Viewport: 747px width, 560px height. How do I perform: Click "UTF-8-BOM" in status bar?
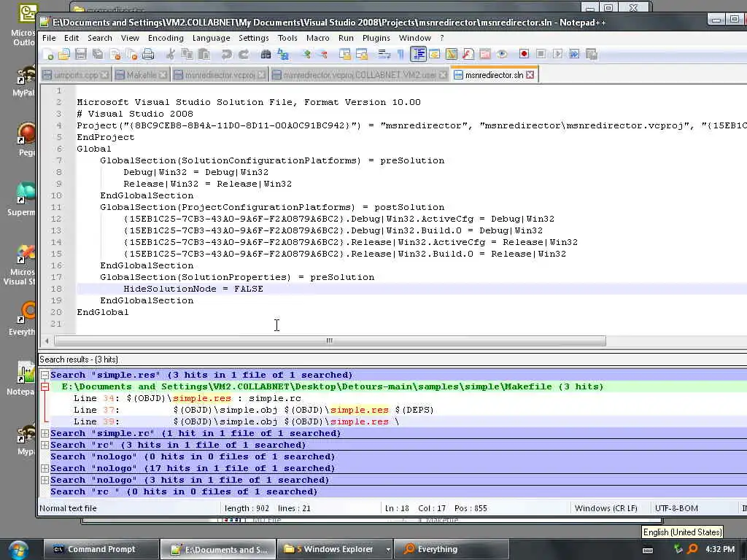pyautogui.click(x=676, y=508)
